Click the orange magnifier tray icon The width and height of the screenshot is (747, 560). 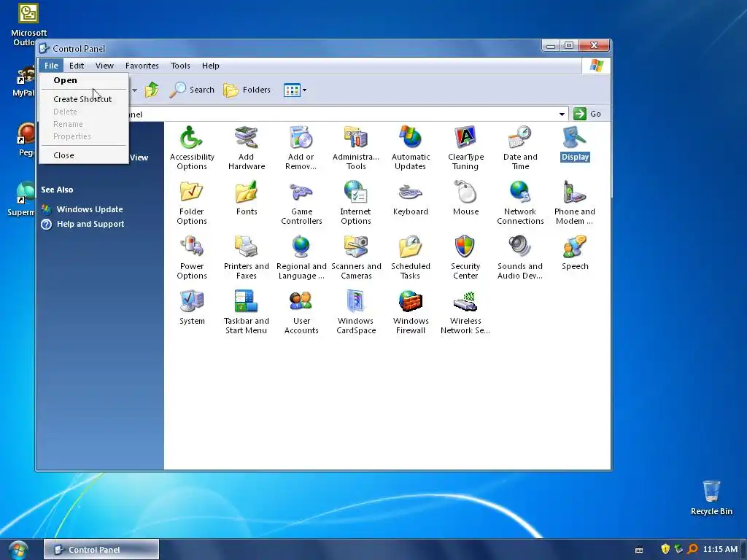click(692, 549)
